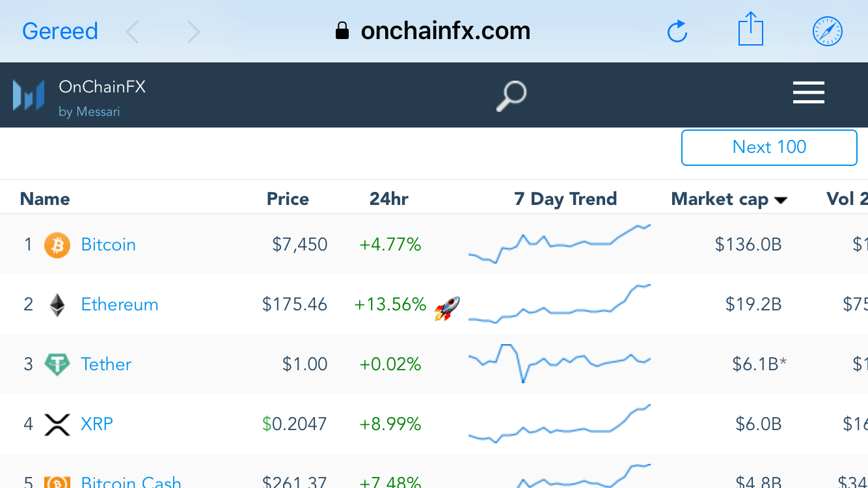Image resolution: width=868 pixels, height=488 pixels.
Task: Click the Bitcoin coin icon
Action: pyautogui.click(x=57, y=245)
